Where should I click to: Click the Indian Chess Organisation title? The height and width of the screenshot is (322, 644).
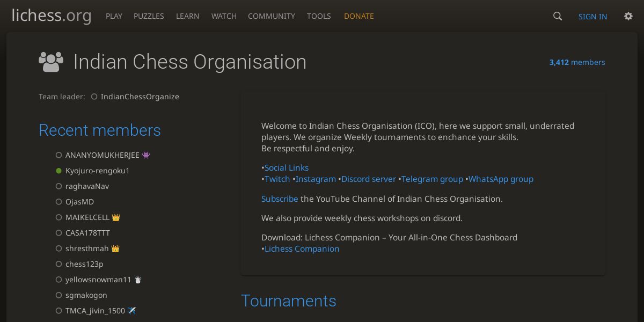(x=190, y=62)
